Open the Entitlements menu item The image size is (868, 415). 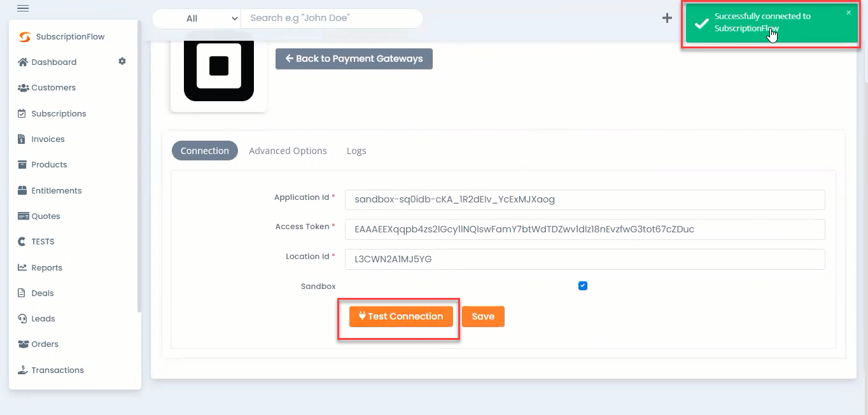[x=57, y=190]
